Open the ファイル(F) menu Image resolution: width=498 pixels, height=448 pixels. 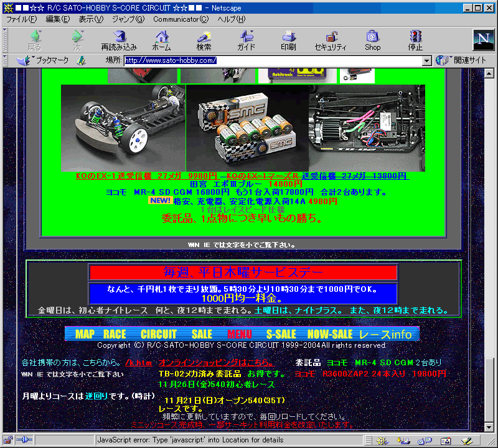click(x=22, y=19)
